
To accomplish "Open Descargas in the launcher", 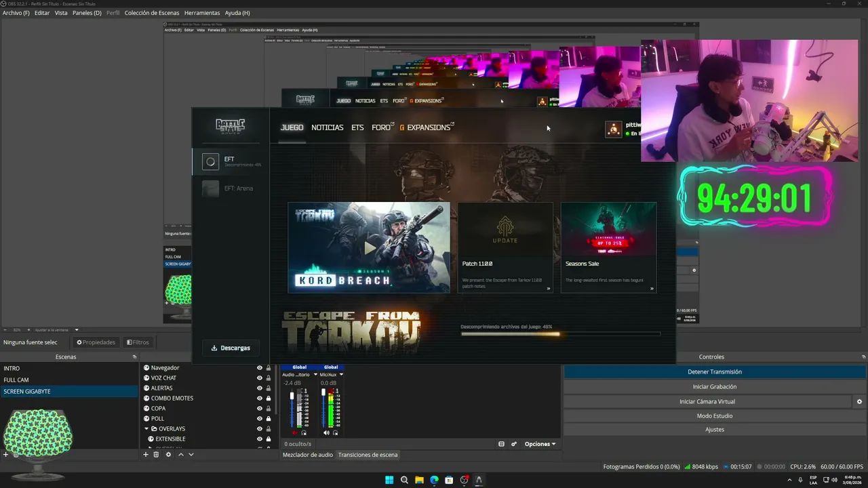I will tap(231, 348).
